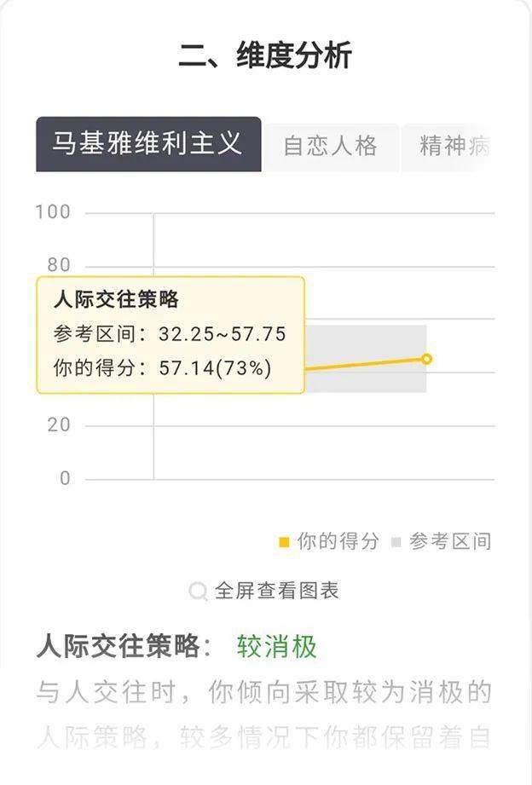Select the 马基雅维利主义 tab

(148, 144)
